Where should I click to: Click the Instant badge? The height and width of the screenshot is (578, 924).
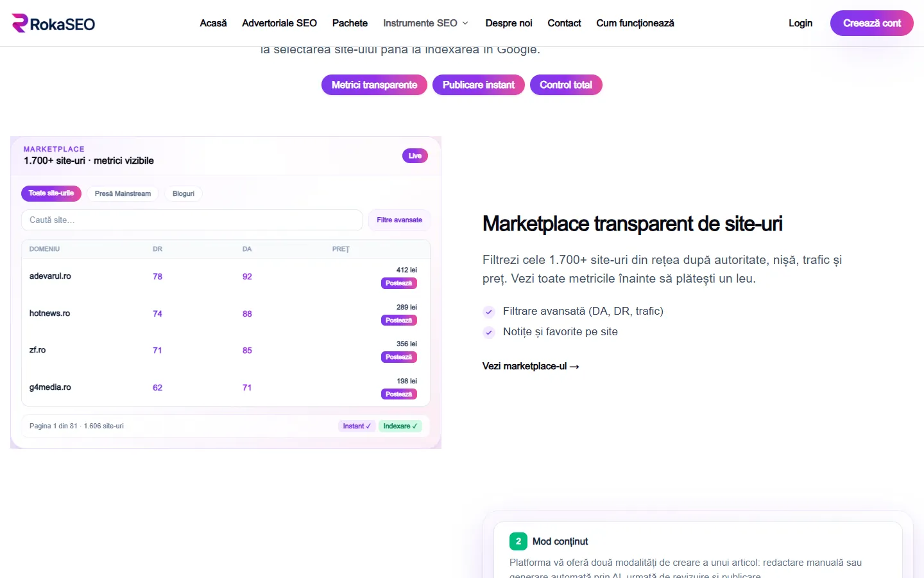tap(357, 426)
